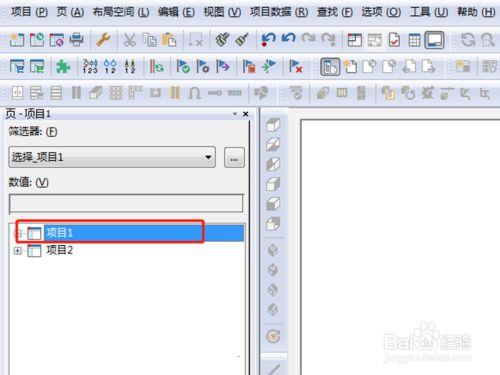Click the green puzzle piece add-on icon
The image size is (500, 375).
[x=63, y=66]
